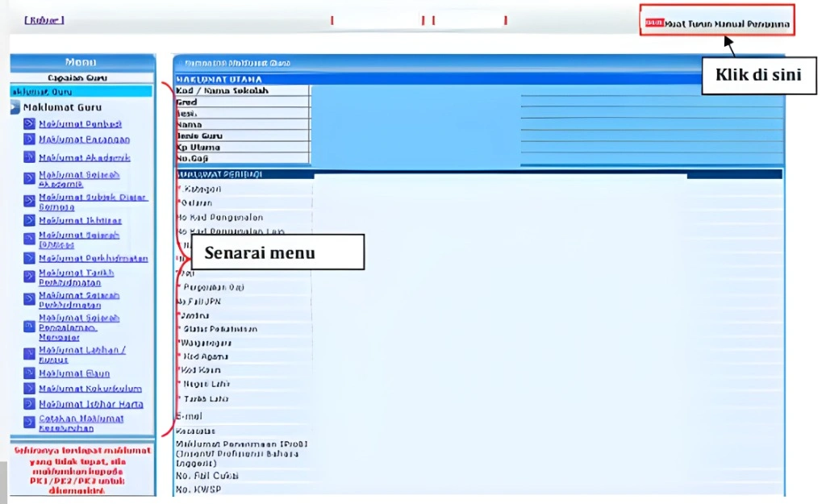Click the icon beside Cetakan Maklumat Keseluruhan
This screenshot has width=826, height=504.
coord(30,423)
